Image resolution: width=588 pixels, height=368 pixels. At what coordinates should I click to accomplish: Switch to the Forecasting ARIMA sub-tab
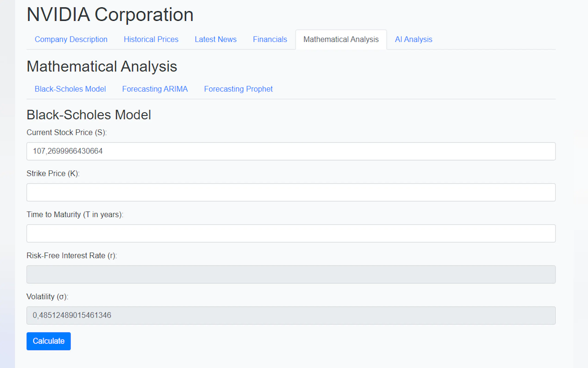(155, 89)
